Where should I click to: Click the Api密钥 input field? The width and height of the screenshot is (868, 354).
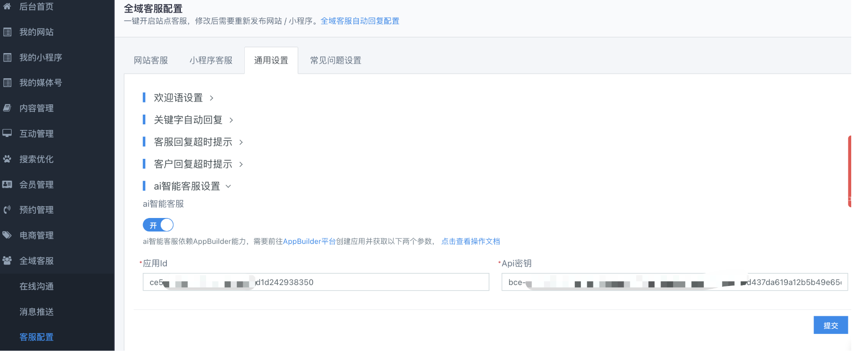click(x=675, y=282)
